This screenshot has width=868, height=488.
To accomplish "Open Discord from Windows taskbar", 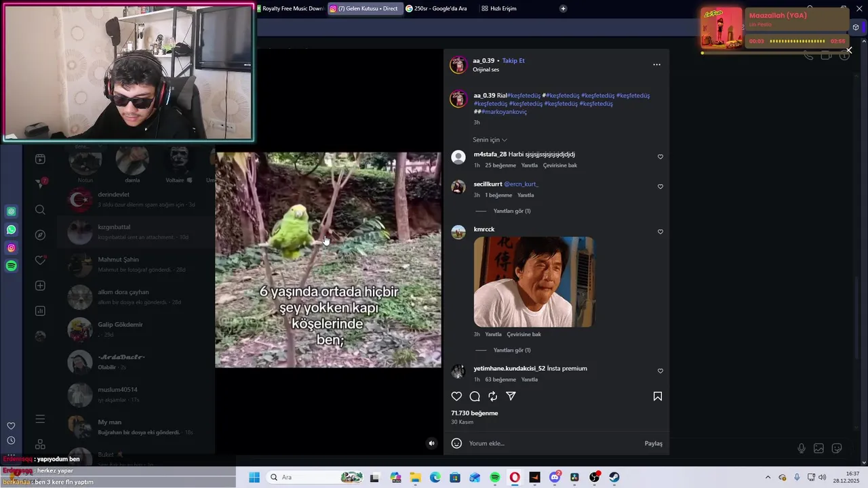I will 555,477.
